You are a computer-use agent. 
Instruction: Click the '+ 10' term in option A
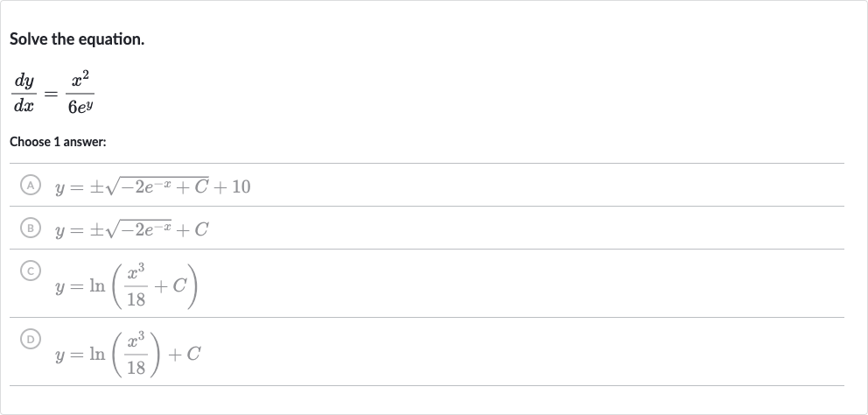click(233, 186)
